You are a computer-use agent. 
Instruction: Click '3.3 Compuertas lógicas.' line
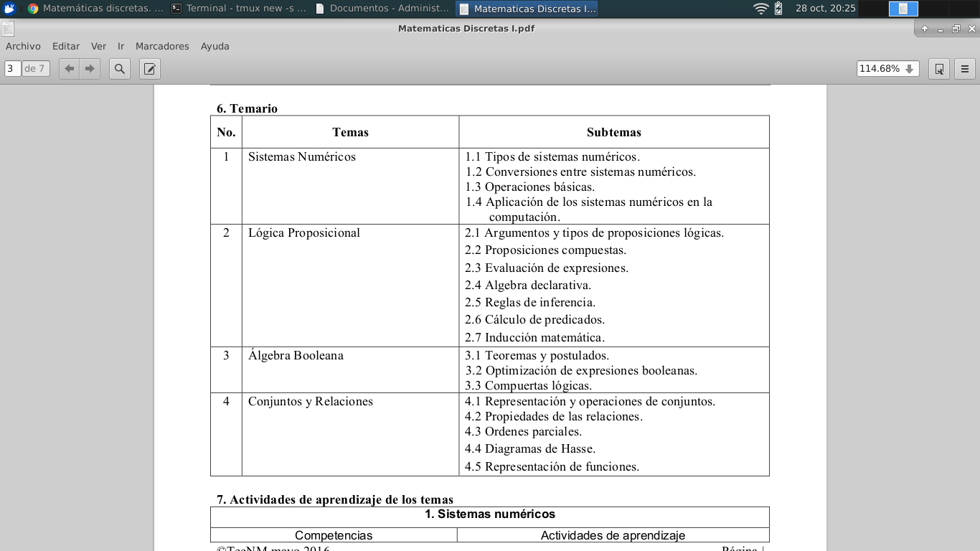point(529,385)
